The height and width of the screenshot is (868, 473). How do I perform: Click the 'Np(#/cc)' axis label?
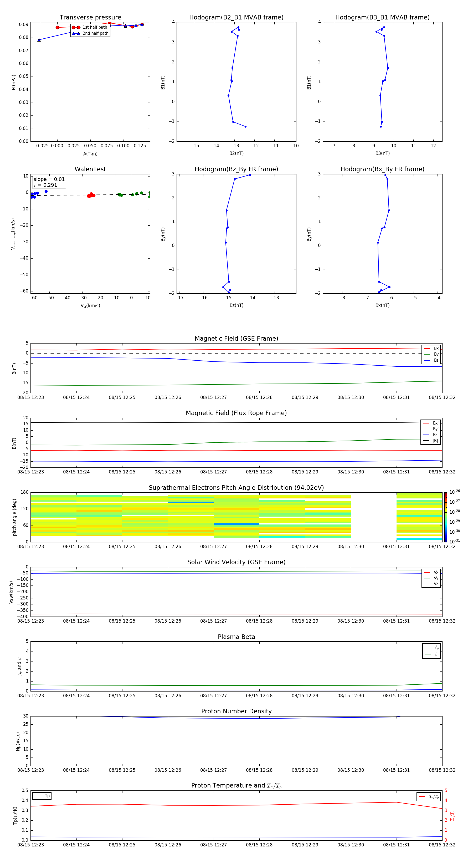point(18,741)
